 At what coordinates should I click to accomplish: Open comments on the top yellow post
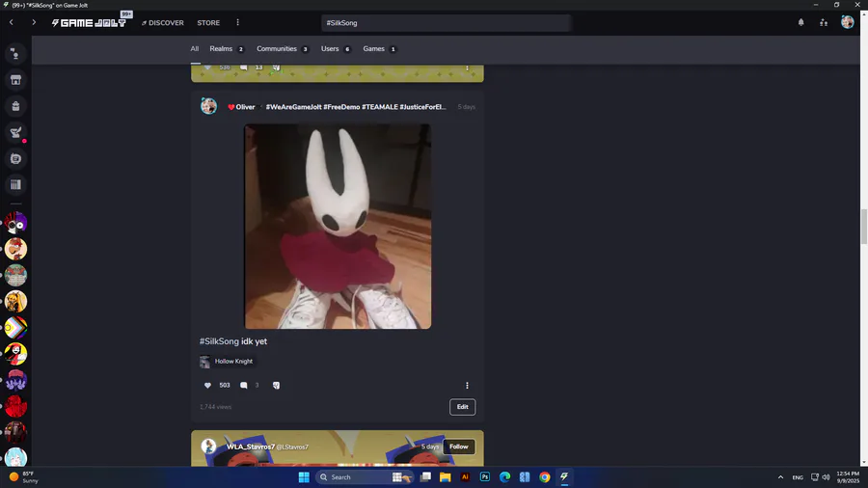point(244,68)
